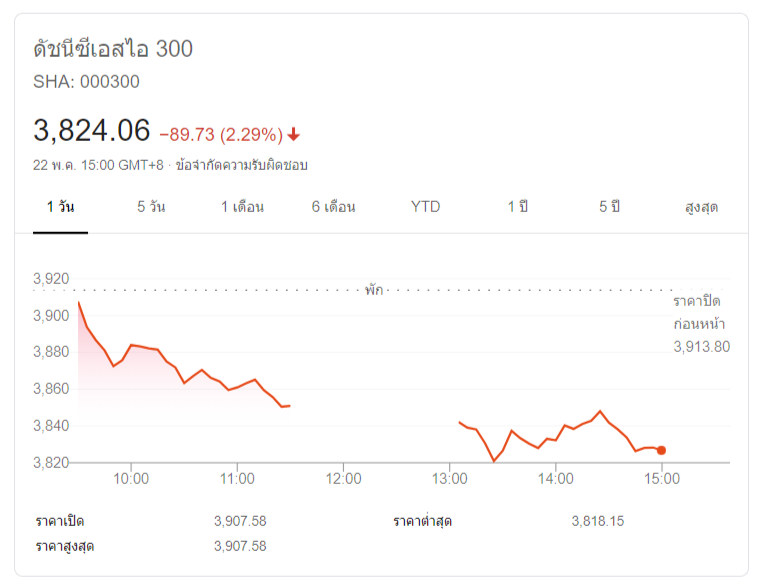Click the orange end-of-line chart dot
The height and width of the screenshot is (588, 760).
click(x=661, y=450)
